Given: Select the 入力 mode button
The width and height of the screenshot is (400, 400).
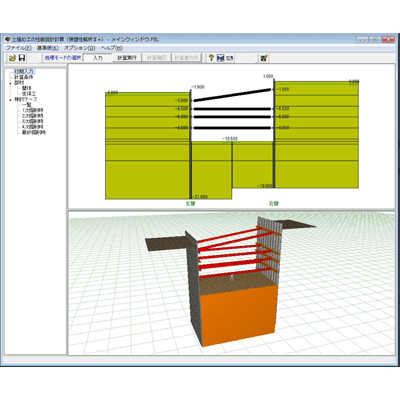Looking at the screenshot, I should pyautogui.click(x=98, y=58).
